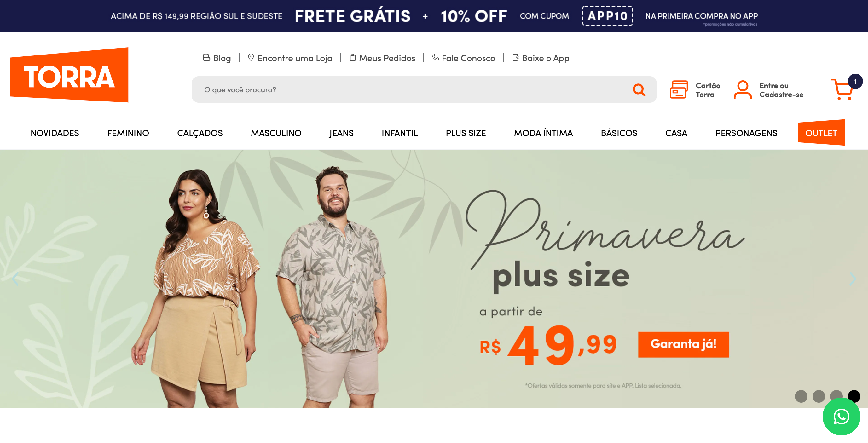Click the APP10 coupon promo banner
The height and width of the screenshot is (443, 868).
(x=608, y=16)
